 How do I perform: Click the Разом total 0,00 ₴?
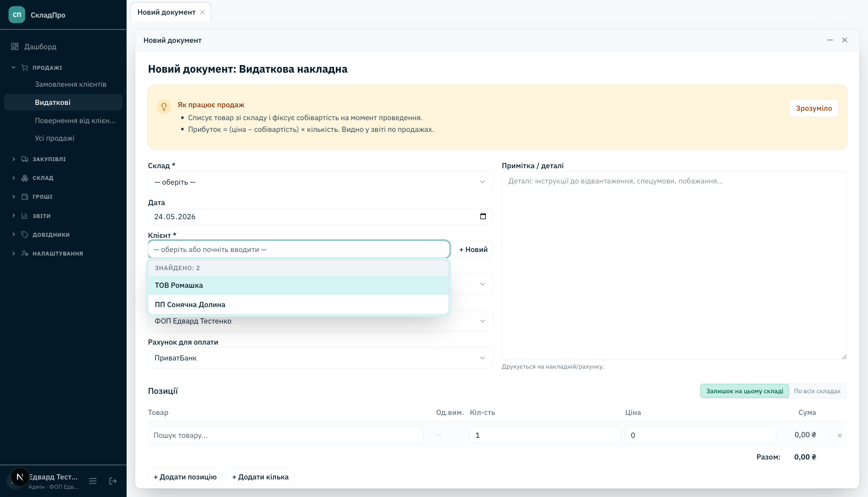click(805, 457)
